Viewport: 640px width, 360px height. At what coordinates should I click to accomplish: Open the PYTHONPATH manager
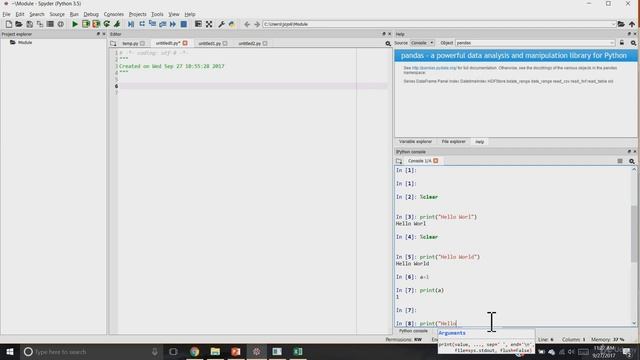pyautogui.click(x=232, y=24)
